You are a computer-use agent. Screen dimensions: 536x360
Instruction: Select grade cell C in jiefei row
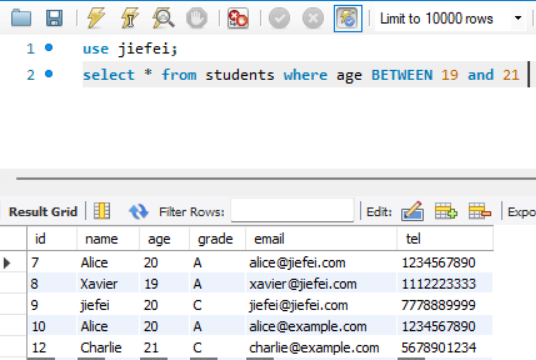pos(217,305)
